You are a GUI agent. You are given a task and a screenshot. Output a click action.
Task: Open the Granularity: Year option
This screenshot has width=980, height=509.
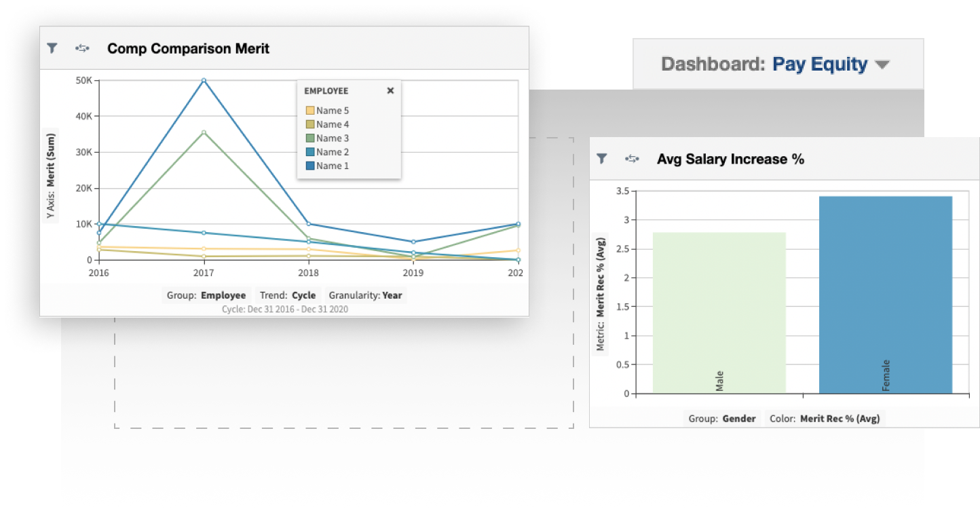coord(365,295)
